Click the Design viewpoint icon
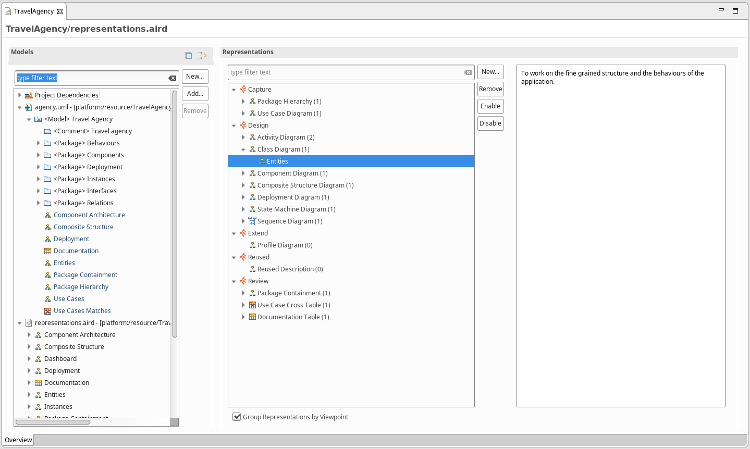The height and width of the screenshot is (449, 750). tap(243, 125)
